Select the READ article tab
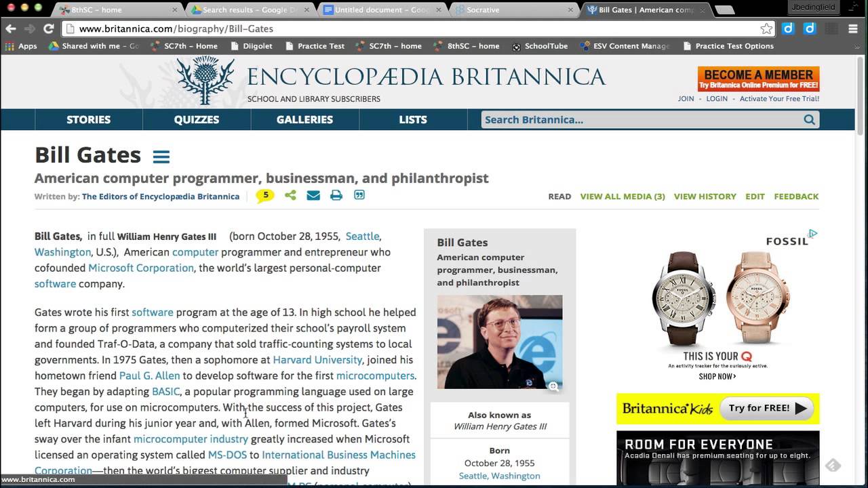Screen dimensions: 868x488 coord(559,197)
